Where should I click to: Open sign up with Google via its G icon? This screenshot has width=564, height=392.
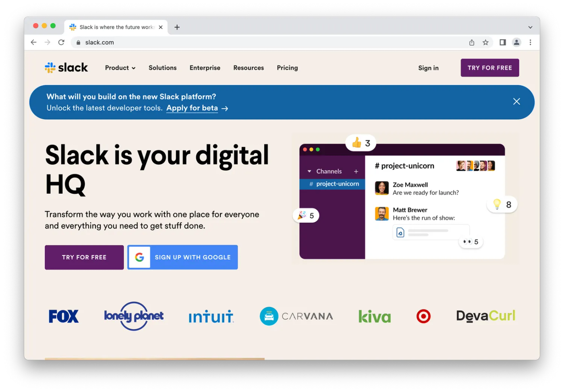click(139, 257)
